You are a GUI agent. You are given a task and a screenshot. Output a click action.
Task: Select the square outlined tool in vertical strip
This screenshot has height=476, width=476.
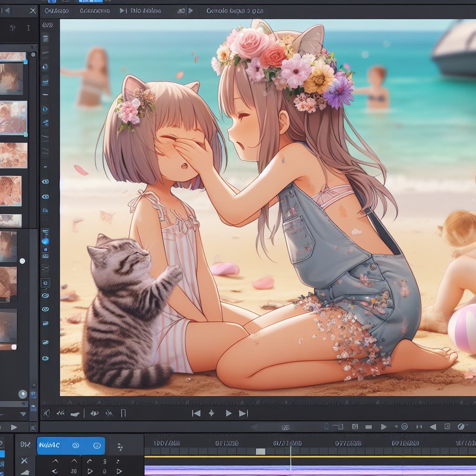(45, 282)
